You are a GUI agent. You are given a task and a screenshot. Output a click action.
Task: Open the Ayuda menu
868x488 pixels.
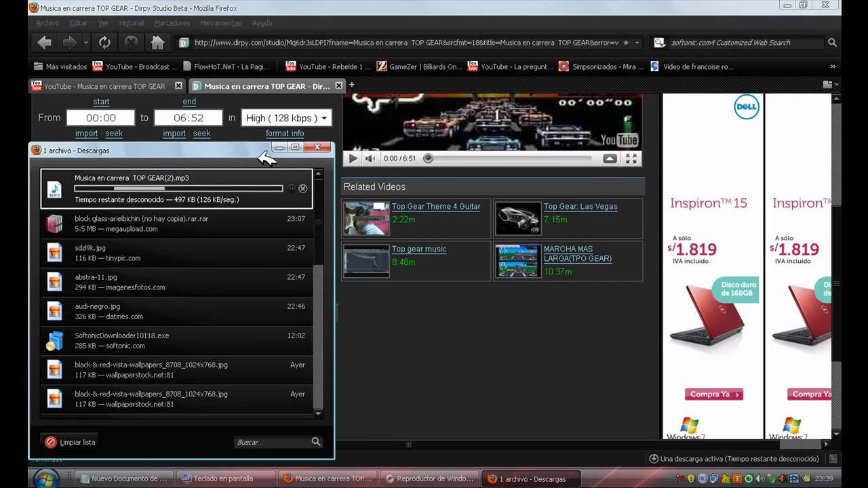[262, 23]
